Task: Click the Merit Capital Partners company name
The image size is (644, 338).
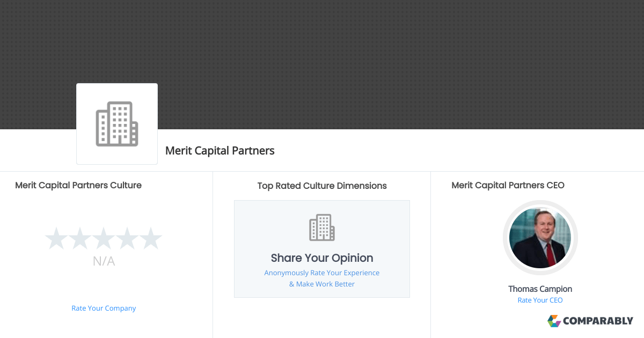Action: 220,151
